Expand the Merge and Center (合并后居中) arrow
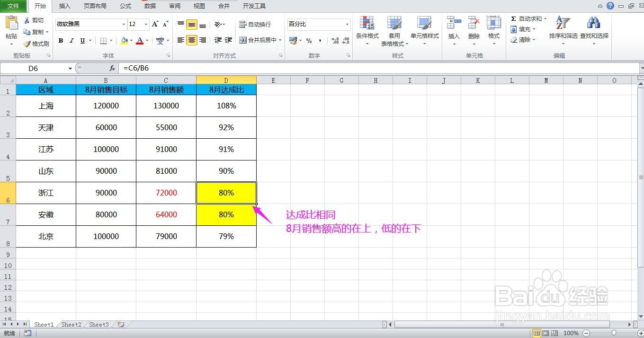 [280, 40]
